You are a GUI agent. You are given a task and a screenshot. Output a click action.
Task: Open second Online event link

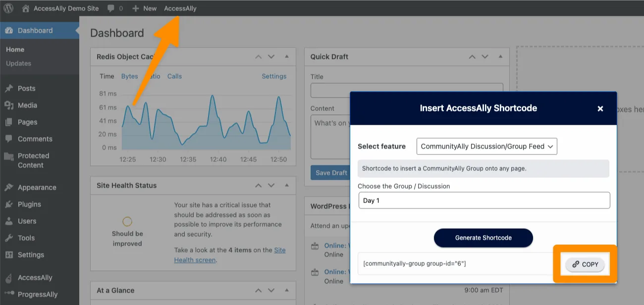coord(337,272)
